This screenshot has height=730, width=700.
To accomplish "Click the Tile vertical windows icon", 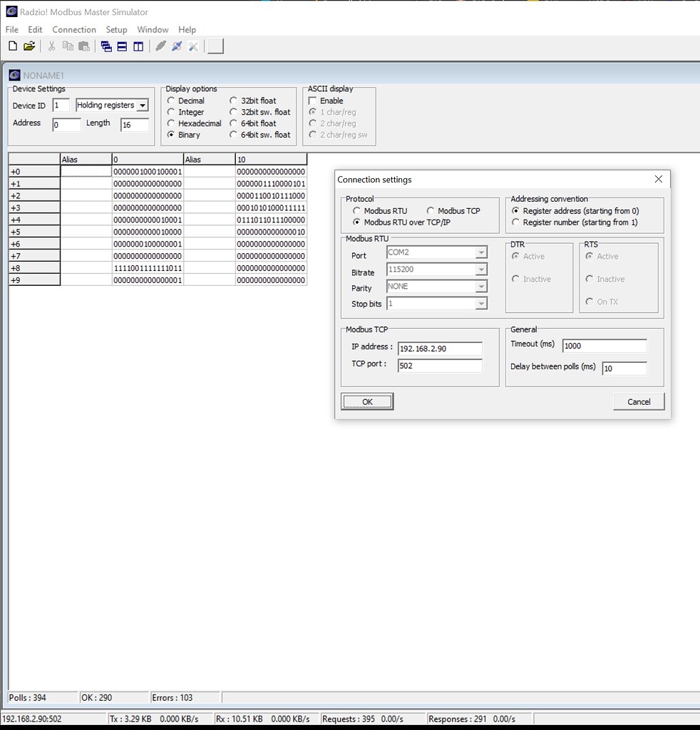I will pyautogui.click(x=138, y=46).
